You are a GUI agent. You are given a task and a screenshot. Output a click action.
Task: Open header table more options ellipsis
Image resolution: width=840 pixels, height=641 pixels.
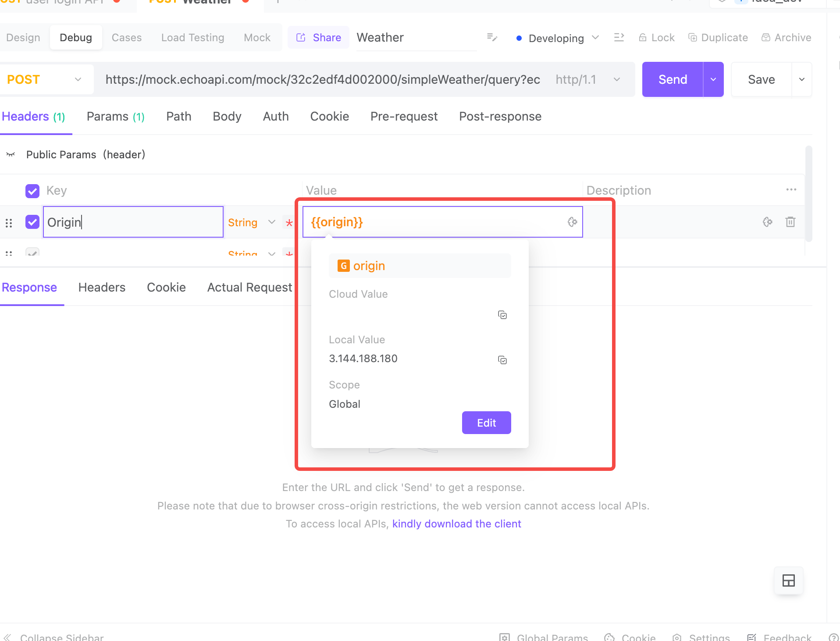point(791,189)
